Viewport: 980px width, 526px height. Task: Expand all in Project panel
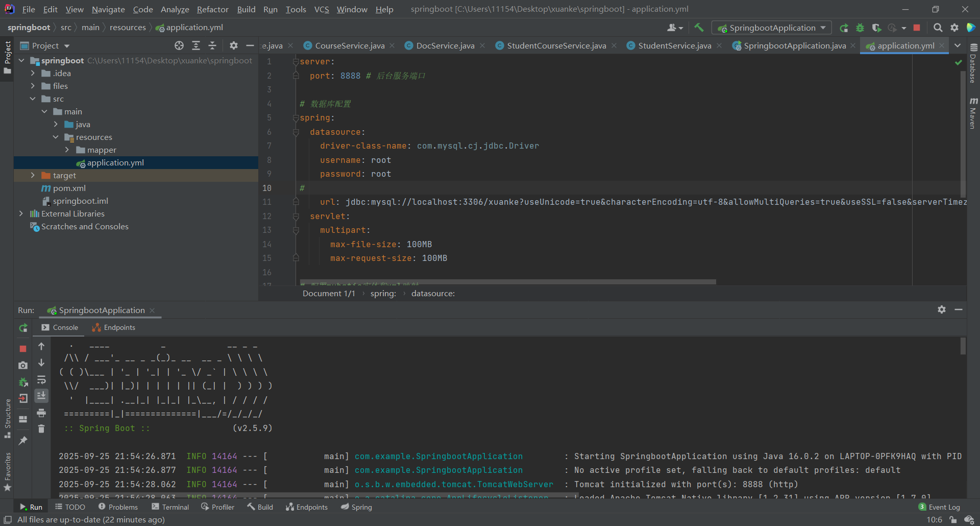click(196, 45)
